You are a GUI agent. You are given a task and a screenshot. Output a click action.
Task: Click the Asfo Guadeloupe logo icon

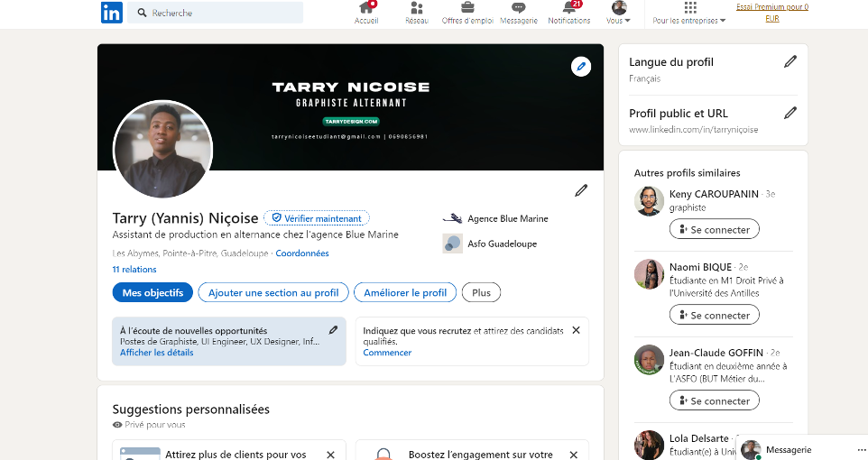click(x=452, y=244)
